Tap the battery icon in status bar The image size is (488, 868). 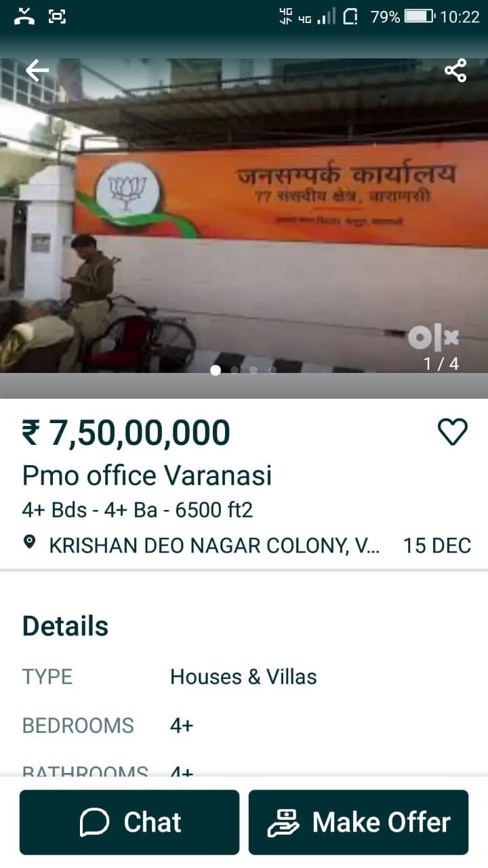click(x=420, y=17)
